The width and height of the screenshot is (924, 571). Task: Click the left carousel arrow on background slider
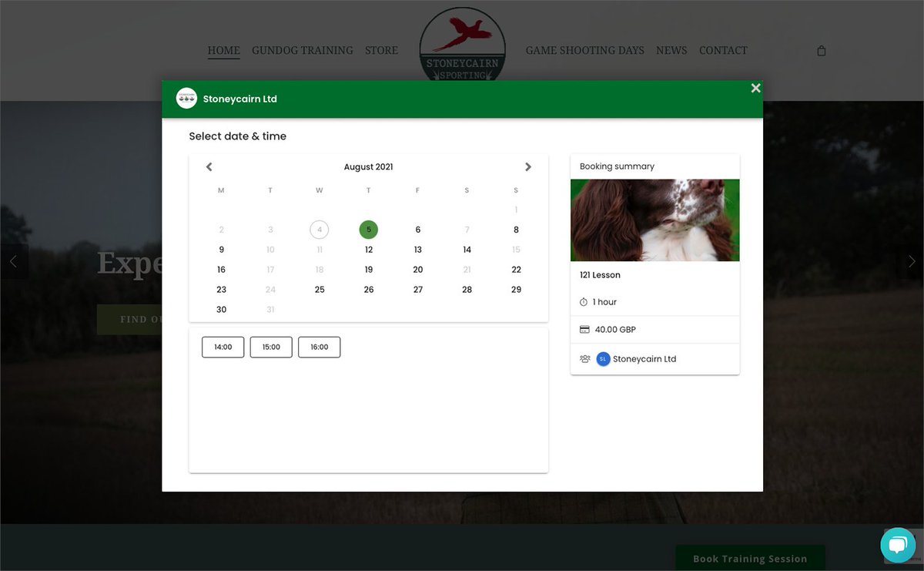15,261
